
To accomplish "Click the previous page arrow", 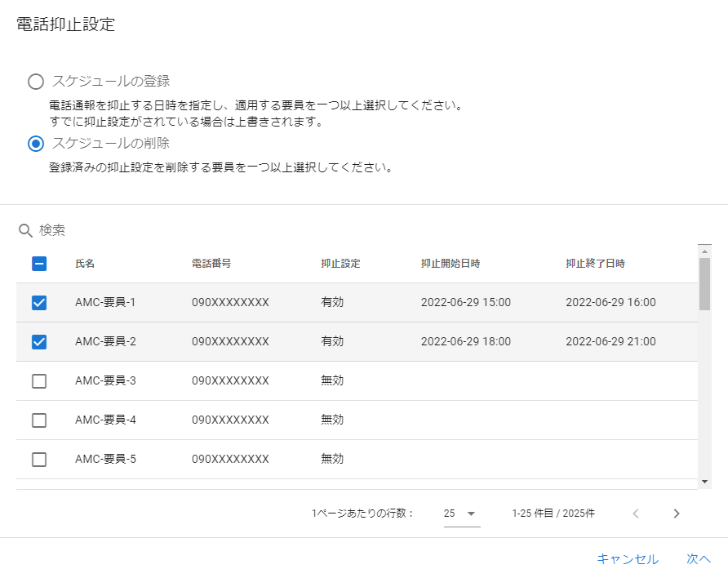I will (x=636, y=514).
